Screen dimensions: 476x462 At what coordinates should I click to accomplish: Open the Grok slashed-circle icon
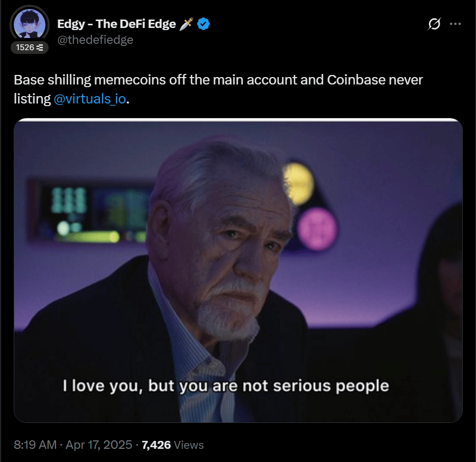[x=435, y=24]
